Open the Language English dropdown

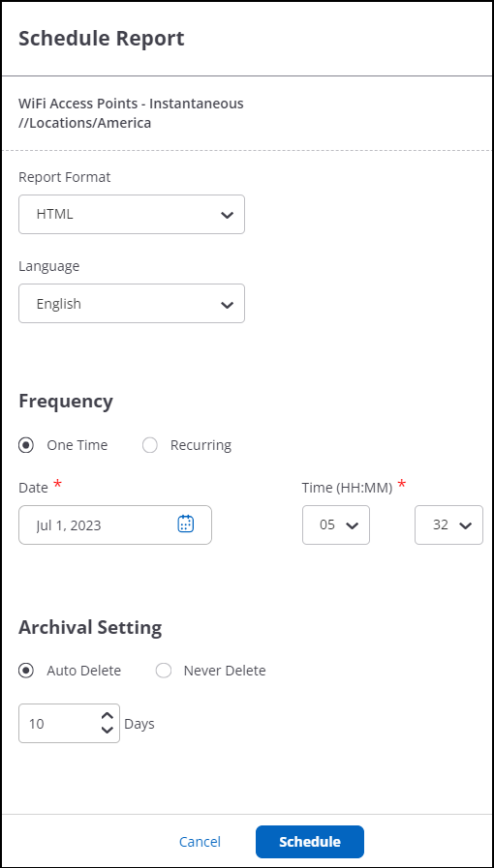[x=132, y=303]
